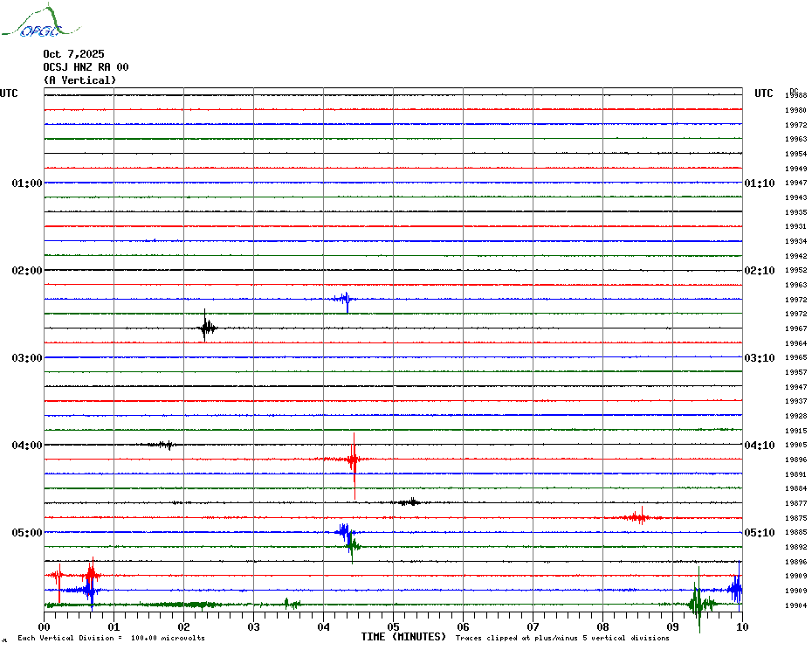Click the OCSJ HNZ RA 00 station label
This screenshot has height=650, width=812.
point(86,67)
